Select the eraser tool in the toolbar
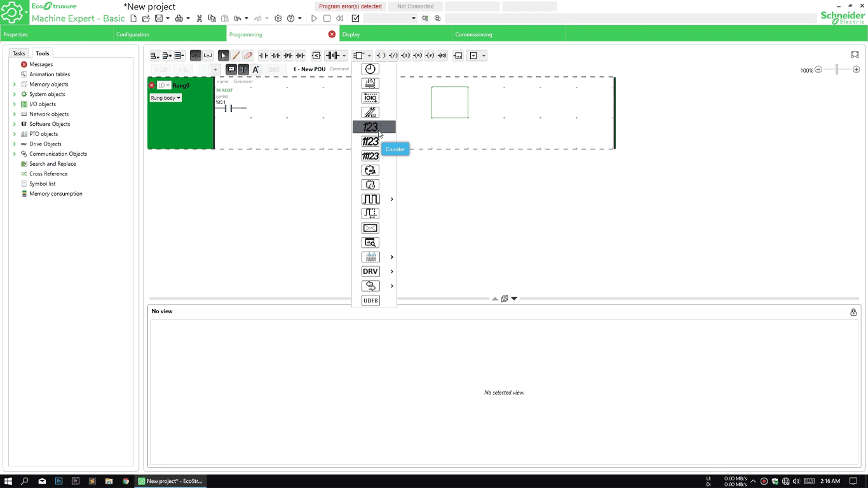Screen dimensions: 868x488 click(x=247, y=55)
